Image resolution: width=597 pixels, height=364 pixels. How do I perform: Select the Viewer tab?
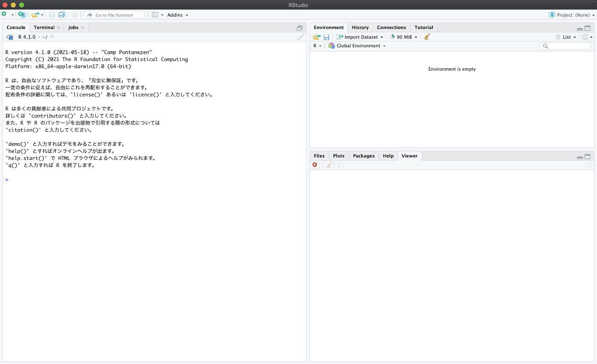point(409,156)
